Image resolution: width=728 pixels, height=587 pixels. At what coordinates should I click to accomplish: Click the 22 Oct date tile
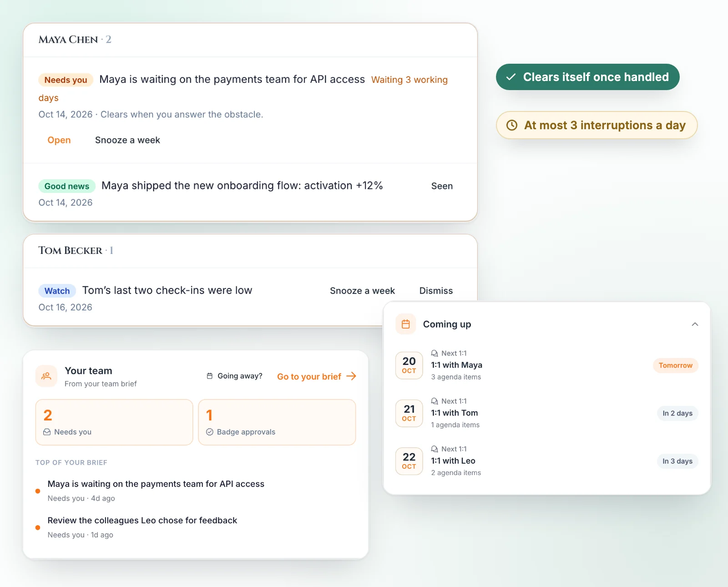coord(409,461)
